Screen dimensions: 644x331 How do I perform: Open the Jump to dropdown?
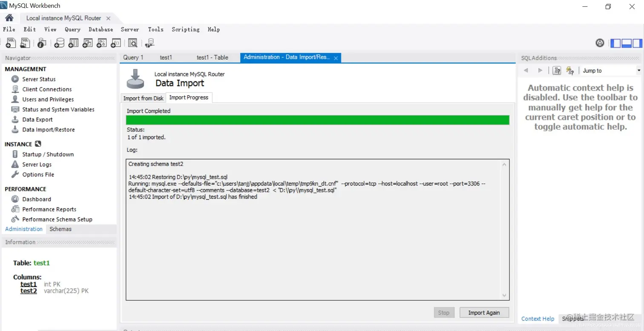(612, 71)
